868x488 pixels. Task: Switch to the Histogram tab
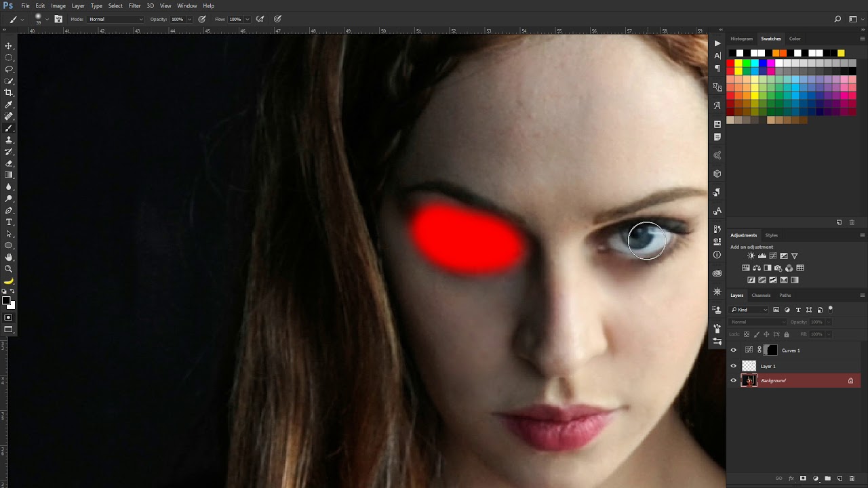tap(741, 39)
